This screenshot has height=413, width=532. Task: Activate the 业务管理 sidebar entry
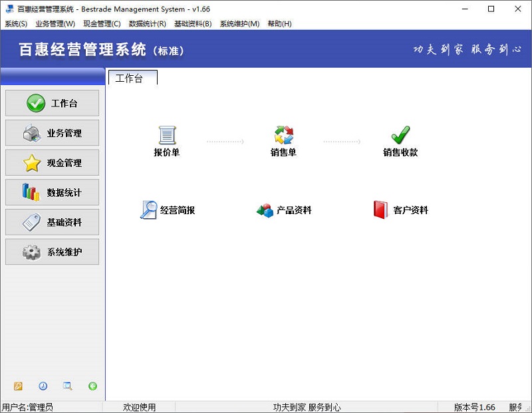pos(52,133)
